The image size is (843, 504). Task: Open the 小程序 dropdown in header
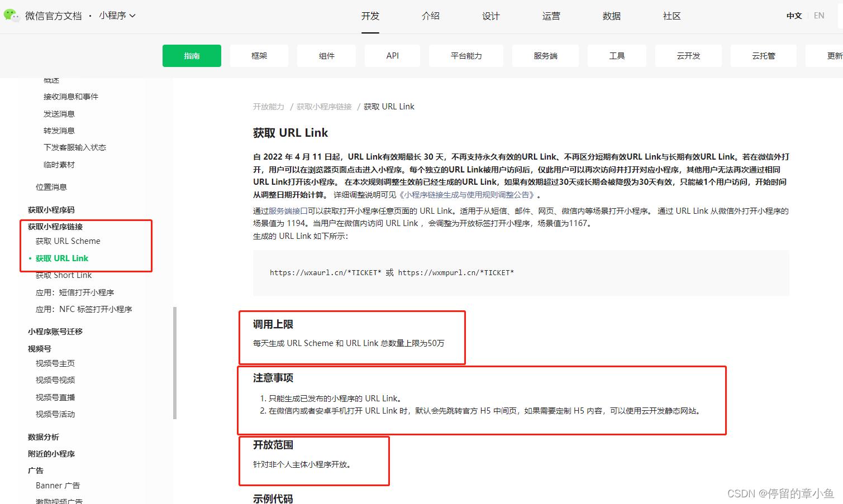[x=117, y=16]
